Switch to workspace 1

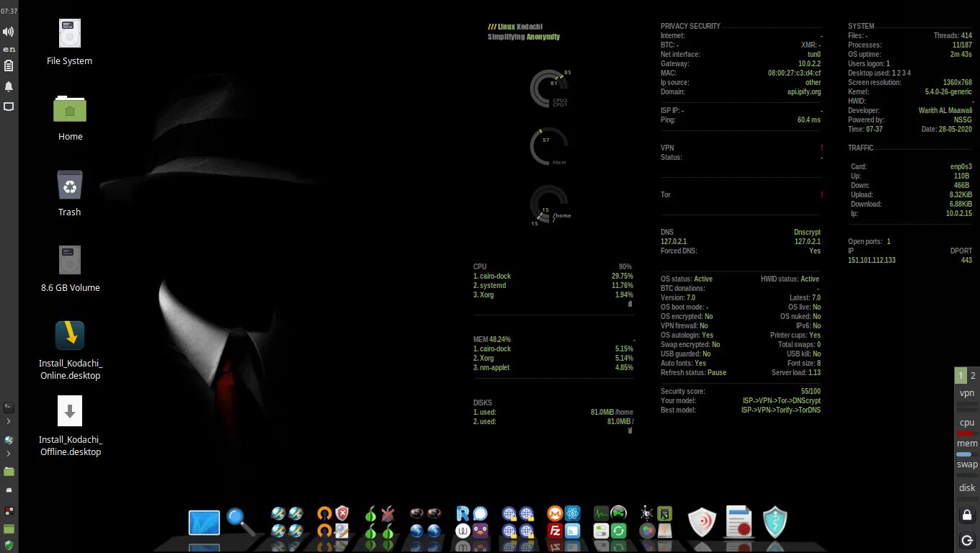click(961, 375)
